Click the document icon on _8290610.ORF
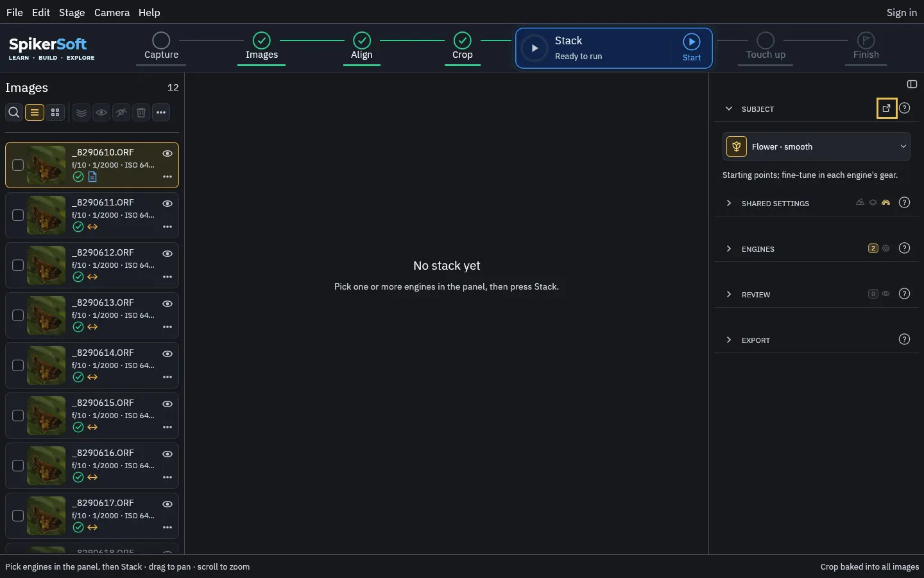Viewport: 924px width, 578px height. 92,177
